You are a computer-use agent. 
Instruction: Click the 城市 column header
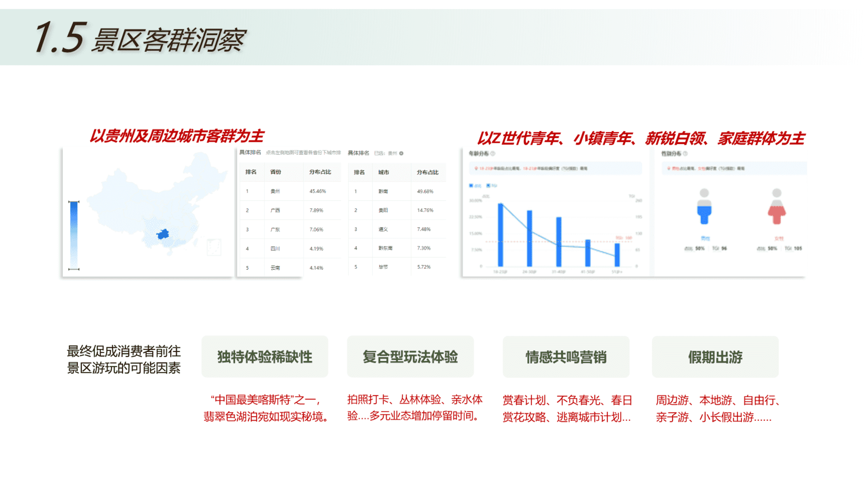[x=383, y=173]
